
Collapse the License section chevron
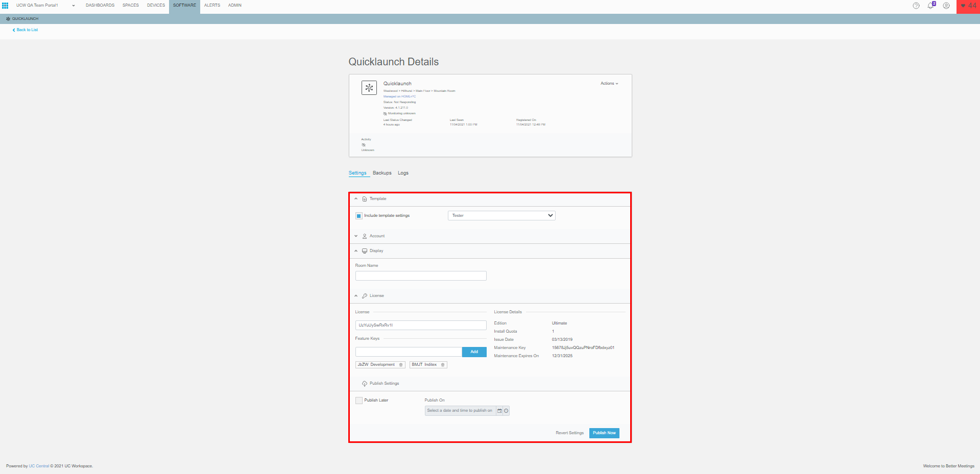pyautogui.click(x=356, y=296)
